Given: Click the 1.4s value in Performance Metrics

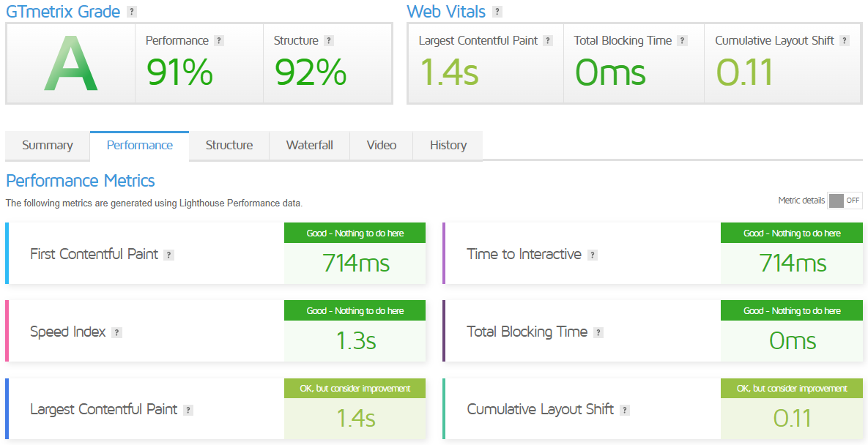Looking at the screenshot, I should point(356,419).
